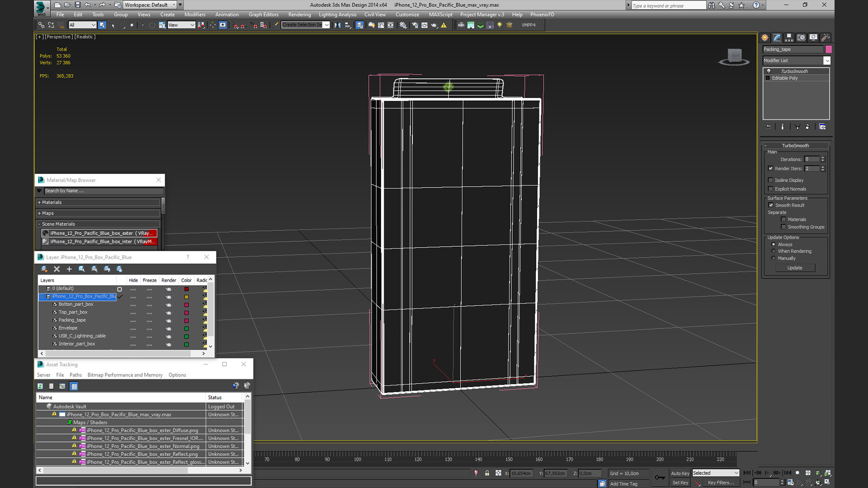868x488 pixels.
Task: Delete layer icon in Layer dialog
Action: [57, 269]
